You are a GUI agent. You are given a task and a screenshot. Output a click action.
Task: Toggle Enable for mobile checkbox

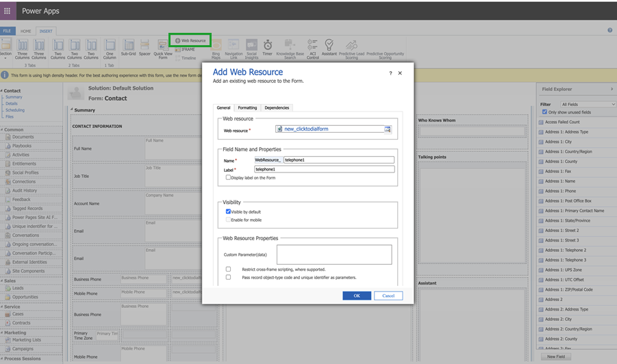228,220
